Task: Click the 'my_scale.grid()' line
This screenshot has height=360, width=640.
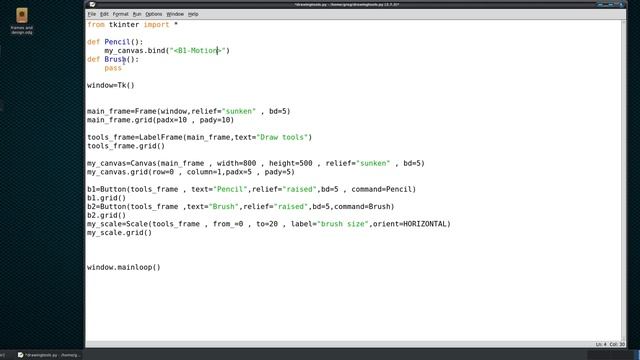Action: [x=120, y=233]
